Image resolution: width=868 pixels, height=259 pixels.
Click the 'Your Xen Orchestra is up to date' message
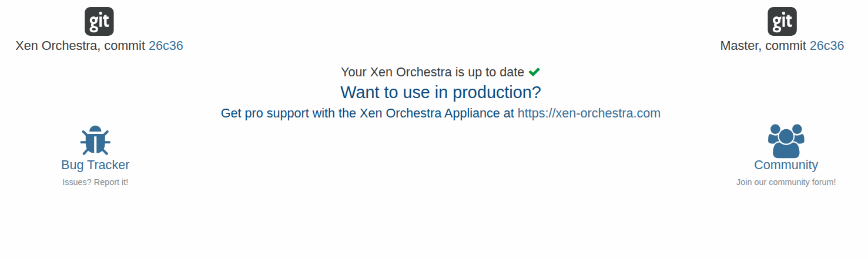pos(433,72)
